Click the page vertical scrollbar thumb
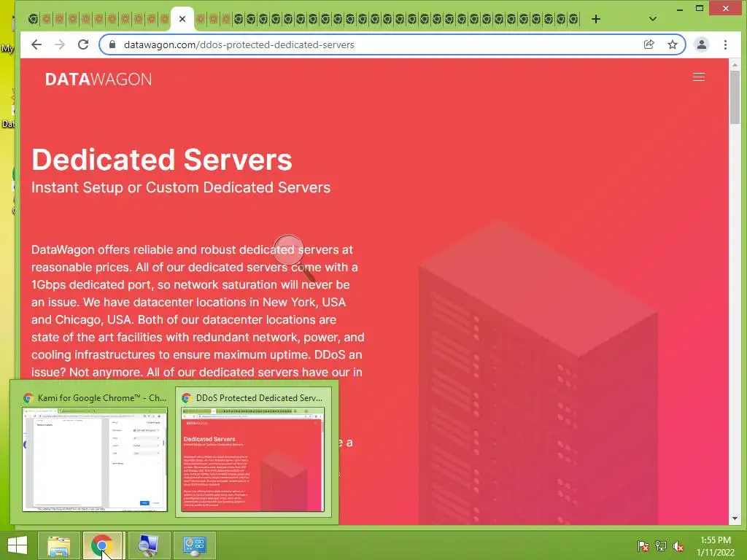The width and height of the screenshot is (747, 560). pos(735,98)
